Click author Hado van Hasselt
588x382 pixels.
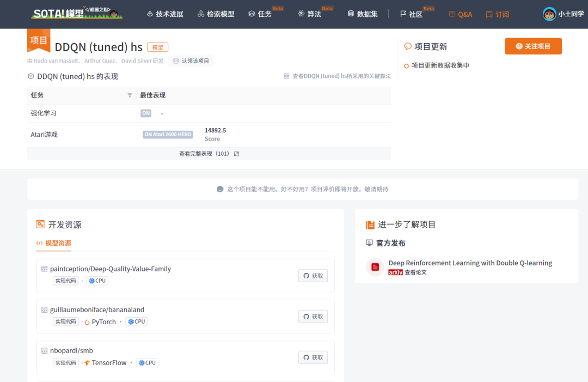pos(56,61)
